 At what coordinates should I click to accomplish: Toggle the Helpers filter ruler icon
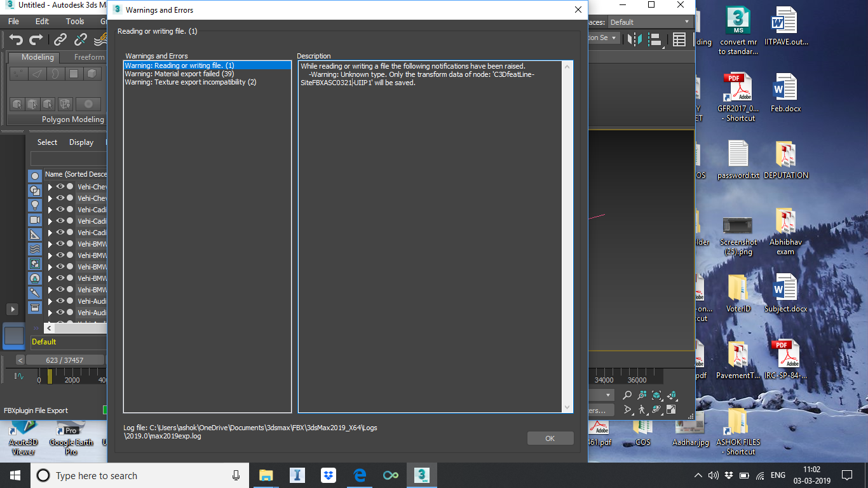(35, 234)
